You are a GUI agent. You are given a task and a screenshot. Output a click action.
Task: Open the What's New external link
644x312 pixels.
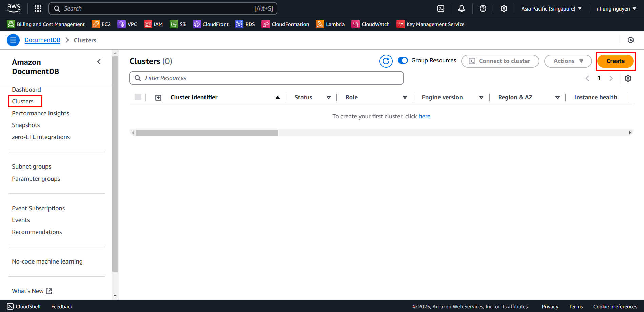pyautogui.click(x=32, y=291)
